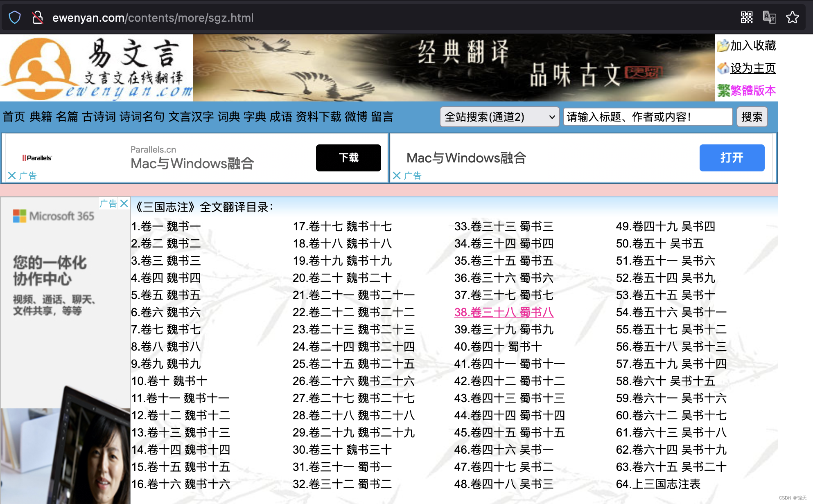Click the search text input field

pos(648,117)
